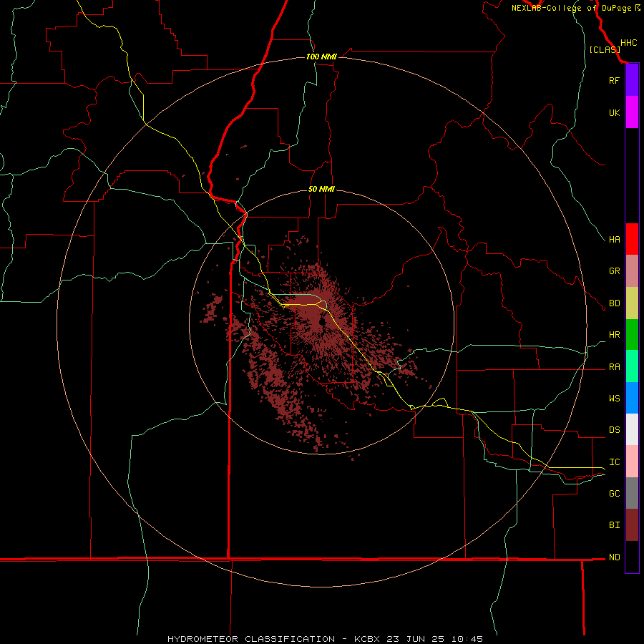Click the ND black legend swatch
The height and width of the screenshot is (644, 644).
coord(632,557)
